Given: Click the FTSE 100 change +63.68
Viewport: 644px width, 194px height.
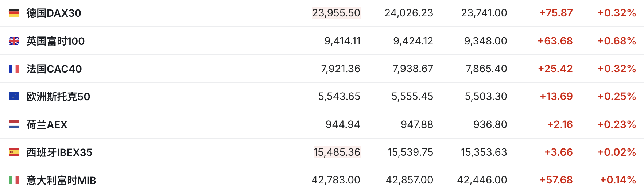Looking at the screenshot, I should [x=555, y=41].
